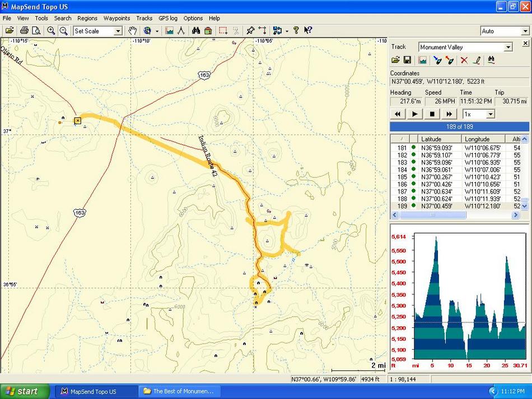This screenshot has height=399, width=532.
Task: Click the Open file toolbar icon
Action: coord(10,31)
